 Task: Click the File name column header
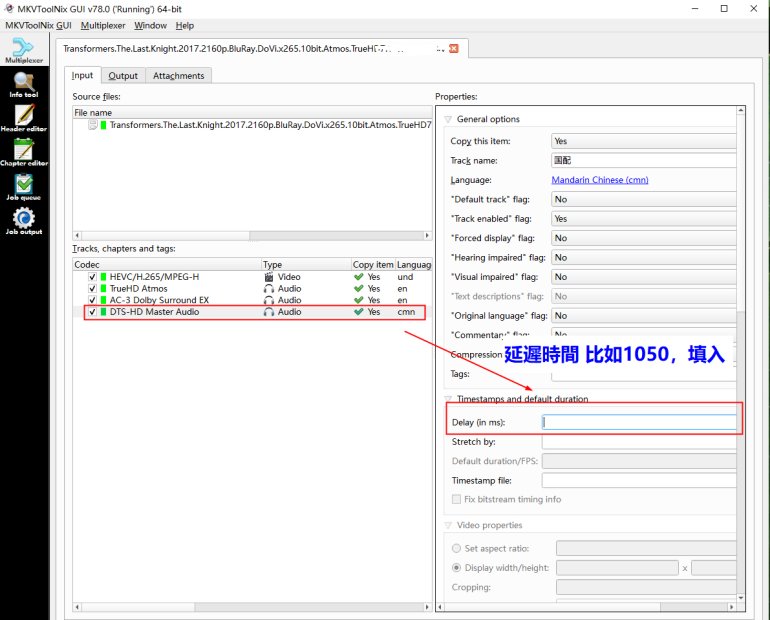click(x=252, y=112)
